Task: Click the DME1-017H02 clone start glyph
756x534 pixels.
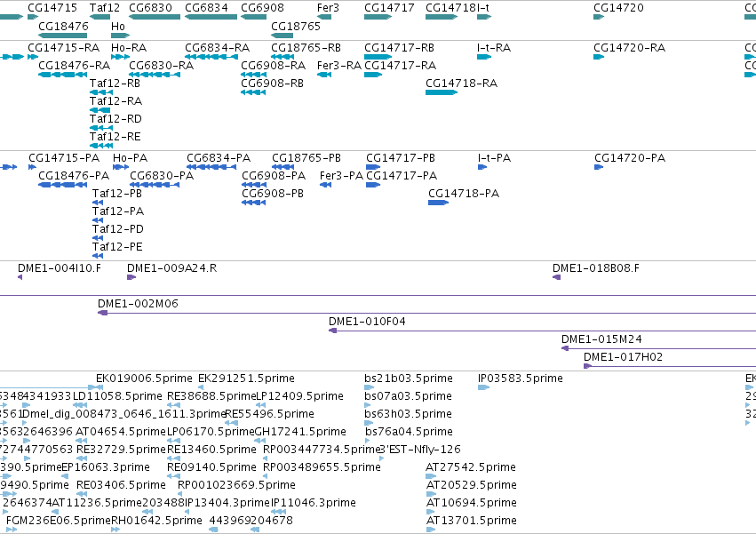Action: pos(587,366)
